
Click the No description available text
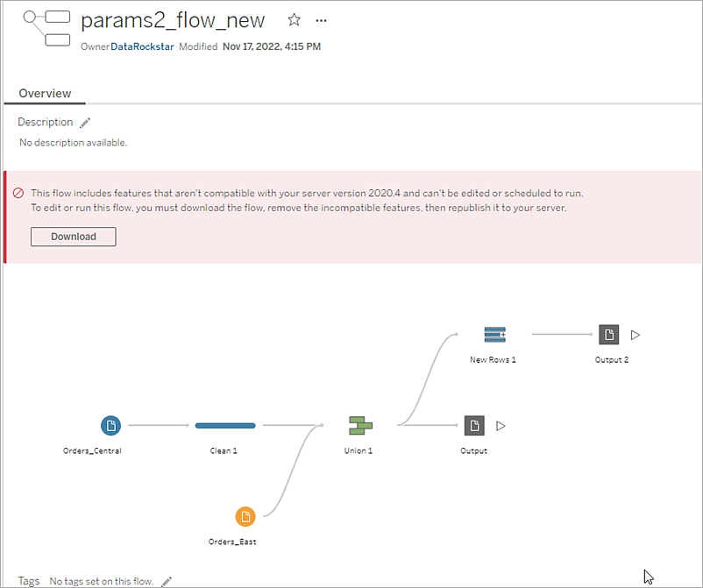(73, 143)
